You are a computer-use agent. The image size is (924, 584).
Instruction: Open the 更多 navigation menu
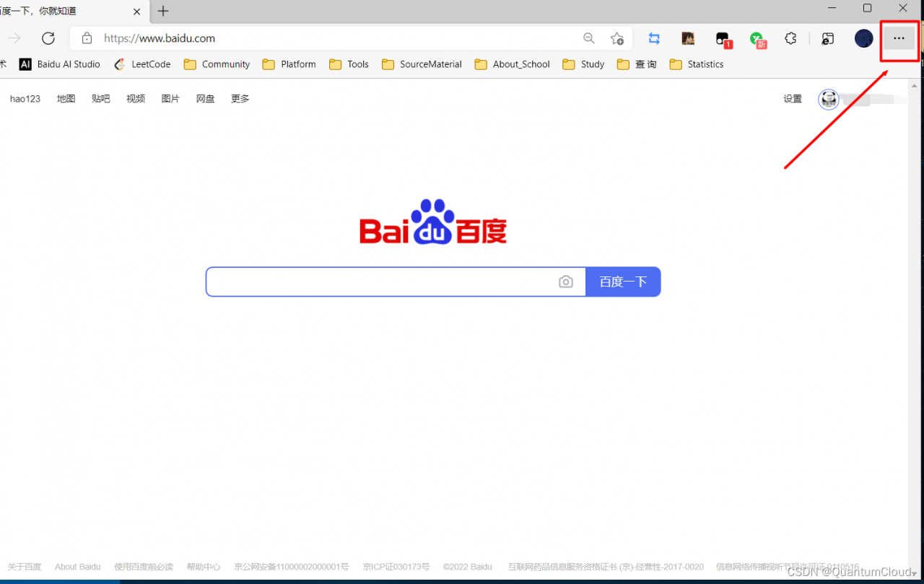click(x=240, y=99)
